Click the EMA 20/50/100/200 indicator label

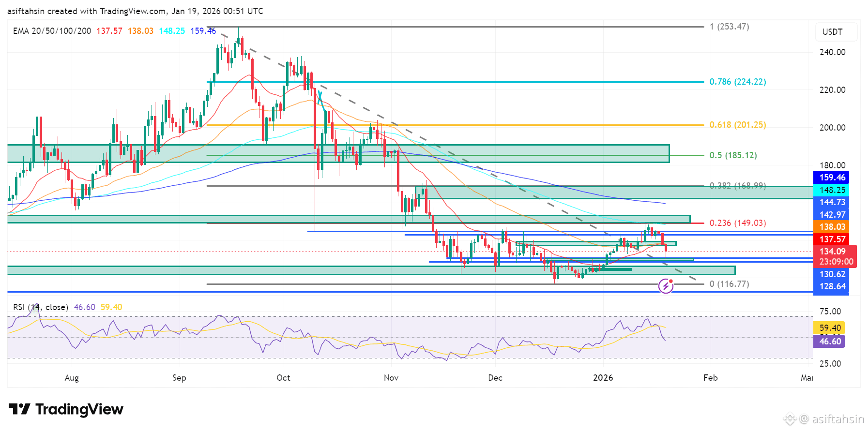(x=52, y=31)
